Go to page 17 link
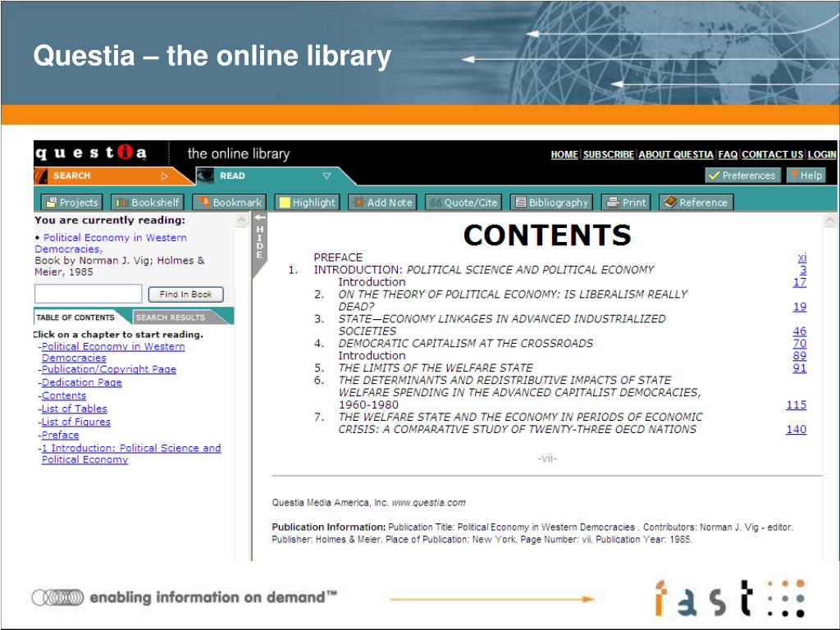840x630 pixels. (x=800, y=282)
